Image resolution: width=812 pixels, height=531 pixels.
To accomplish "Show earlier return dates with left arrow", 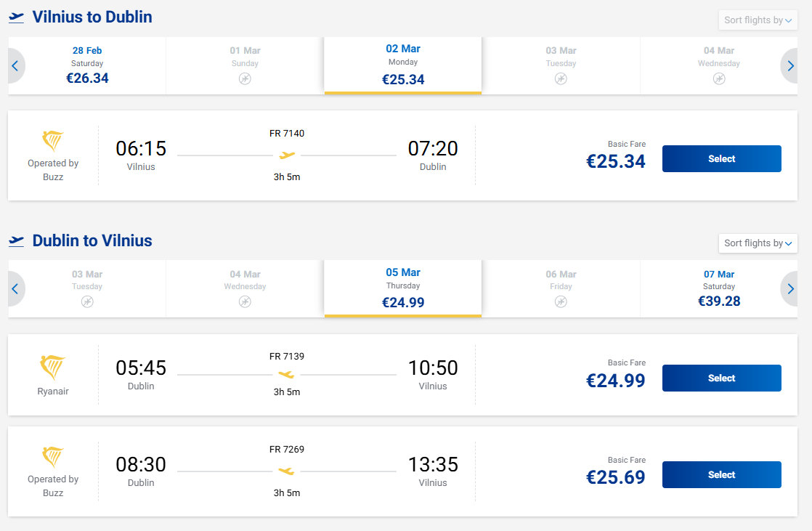I will (x=15, y=289).
